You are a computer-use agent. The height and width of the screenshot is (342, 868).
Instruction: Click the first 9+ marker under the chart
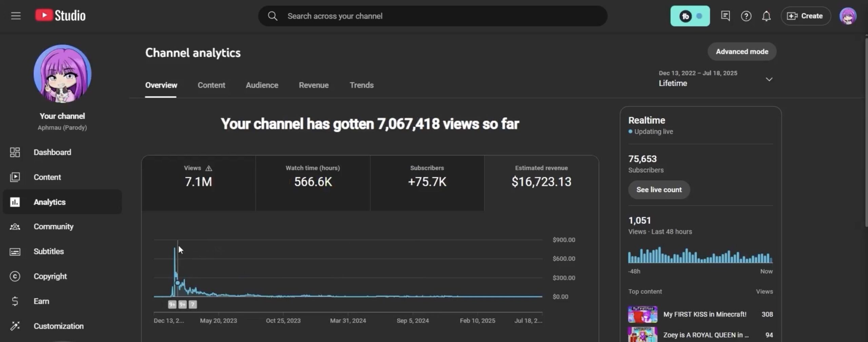pyautogui.click(x=172, y=305)
